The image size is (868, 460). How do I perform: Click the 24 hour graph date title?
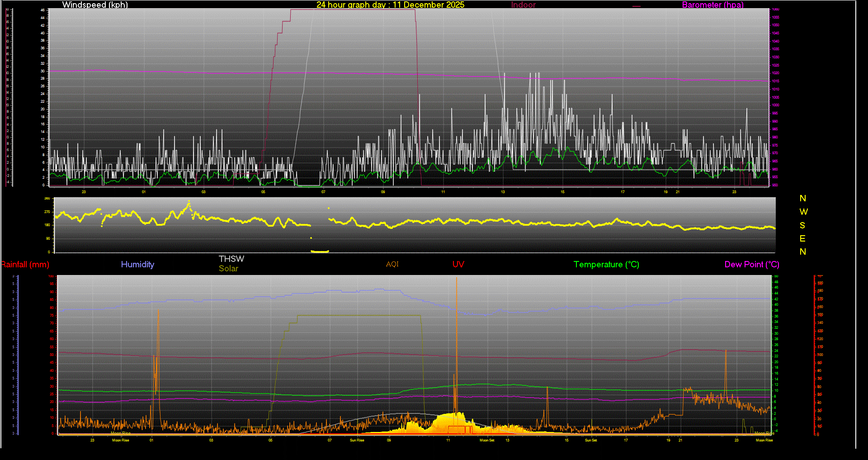390,5
